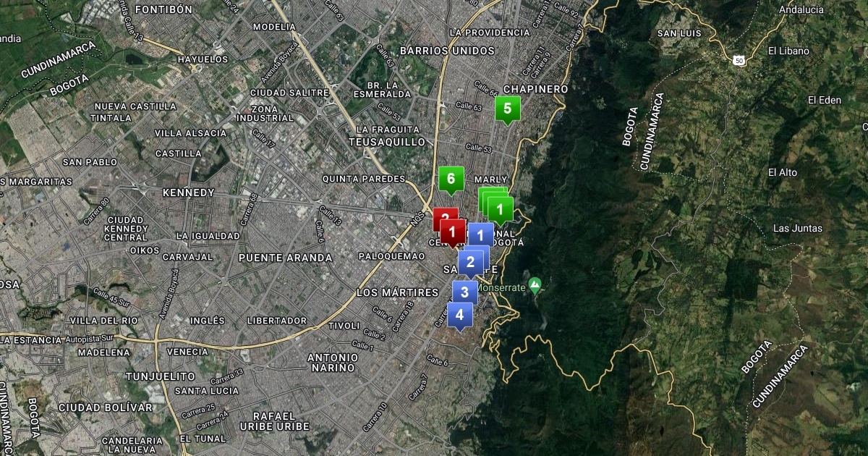Select green marker number 5 in Chapinero
Viewport: 868px width, 456px height.
click(507, 109)
